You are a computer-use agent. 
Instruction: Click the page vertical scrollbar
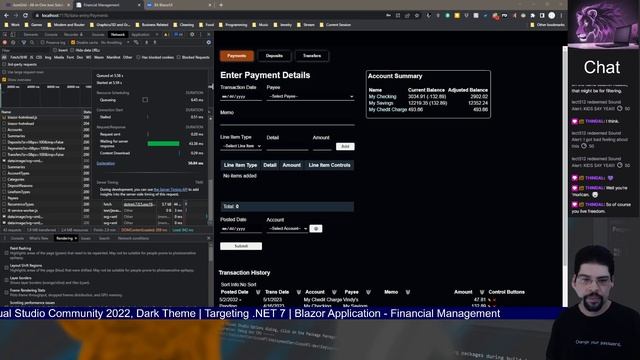565,155
